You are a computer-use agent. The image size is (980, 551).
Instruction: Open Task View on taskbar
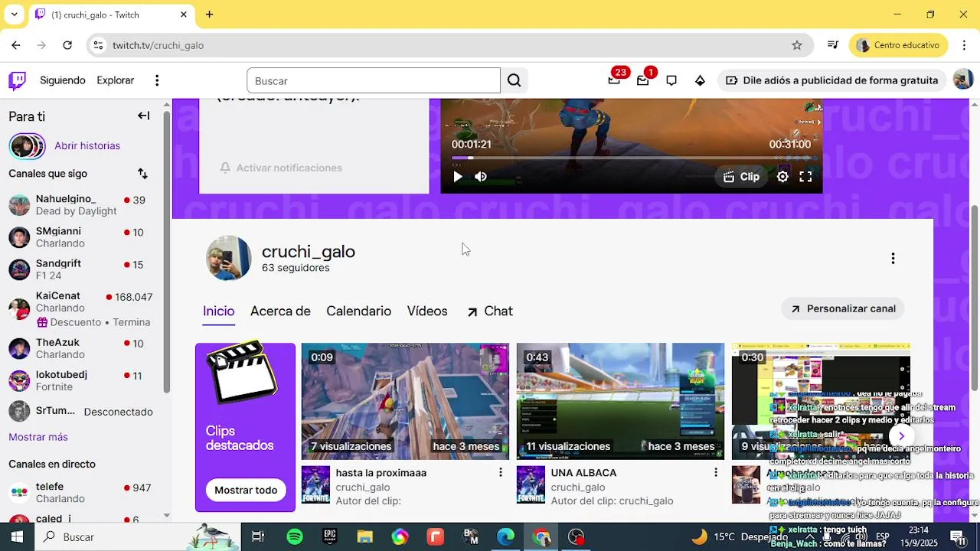[258, 537]
